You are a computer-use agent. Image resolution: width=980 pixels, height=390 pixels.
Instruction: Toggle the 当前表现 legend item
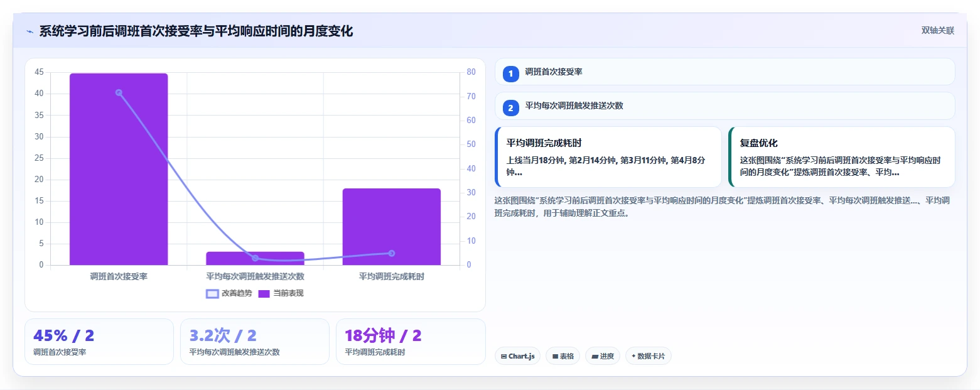[x=281, y=293]
